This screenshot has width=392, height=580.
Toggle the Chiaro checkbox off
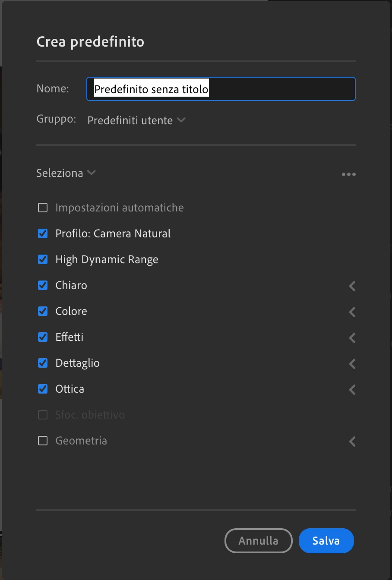43,286
